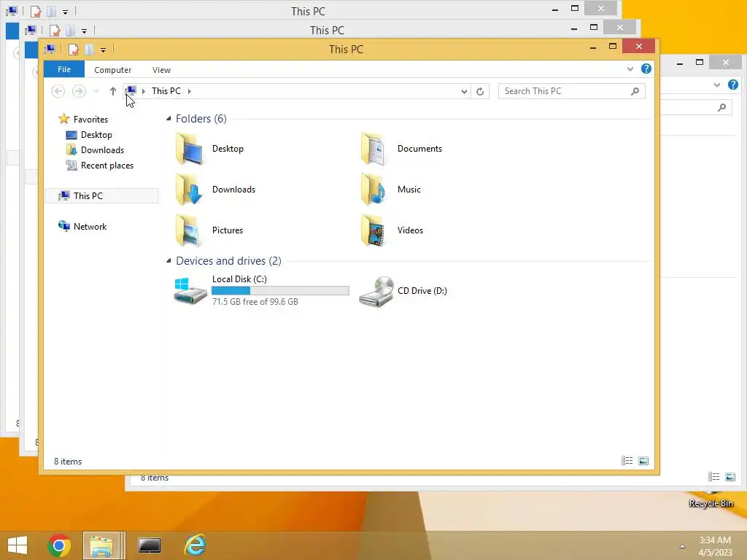Select This PC in navigation pane
This screenshot has height=560, width=747.
pyautogui.click(x=101, y=195)
